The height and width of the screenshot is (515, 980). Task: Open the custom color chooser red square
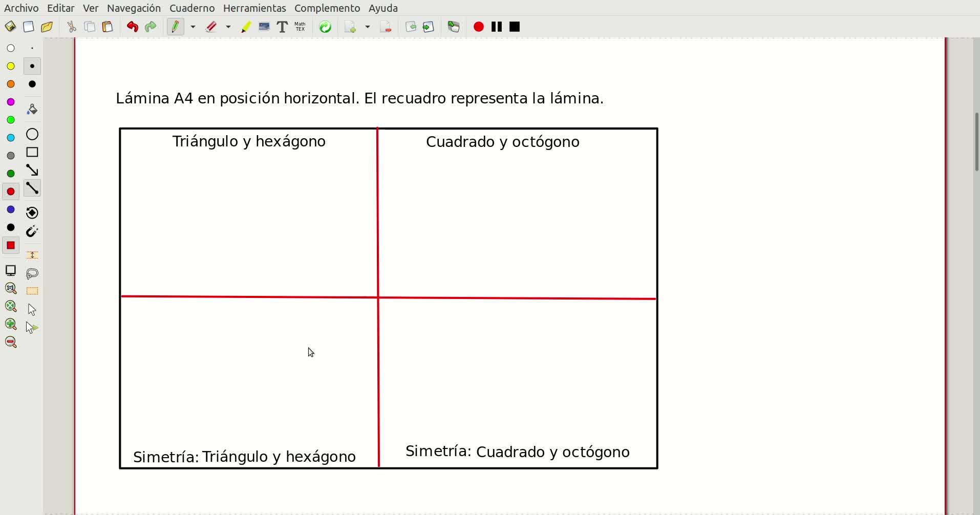(11, 246)
